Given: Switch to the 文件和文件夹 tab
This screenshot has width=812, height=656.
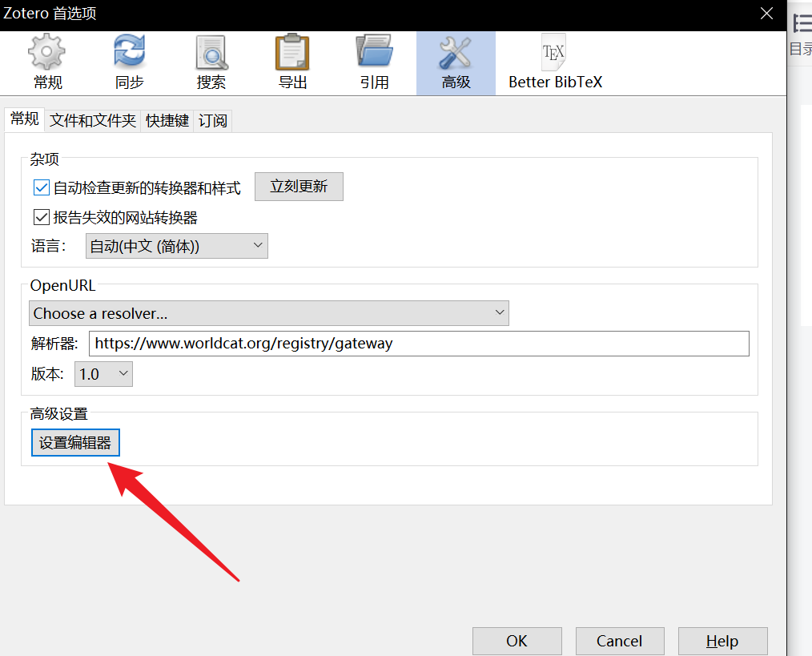Looking at the screenshot, I should [93, 121].
